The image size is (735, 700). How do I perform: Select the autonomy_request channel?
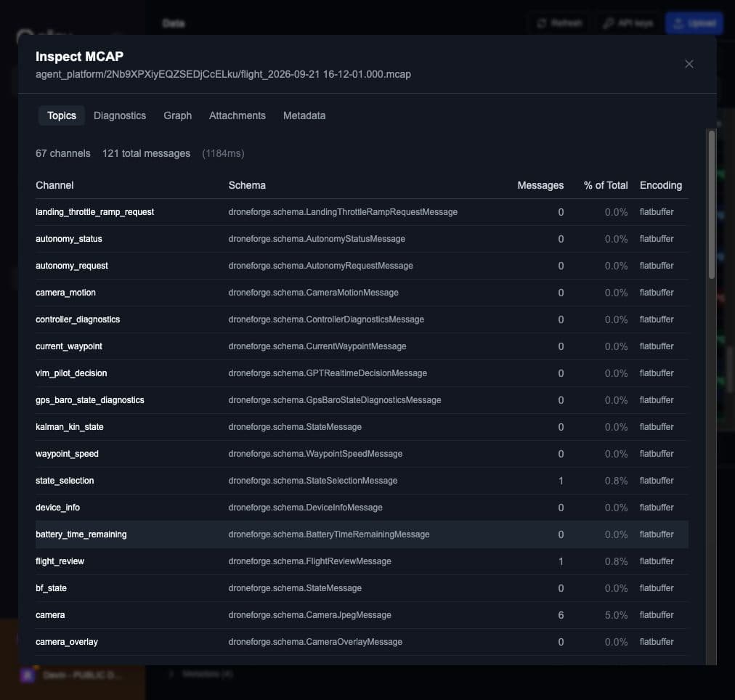(x=72, y=266)
